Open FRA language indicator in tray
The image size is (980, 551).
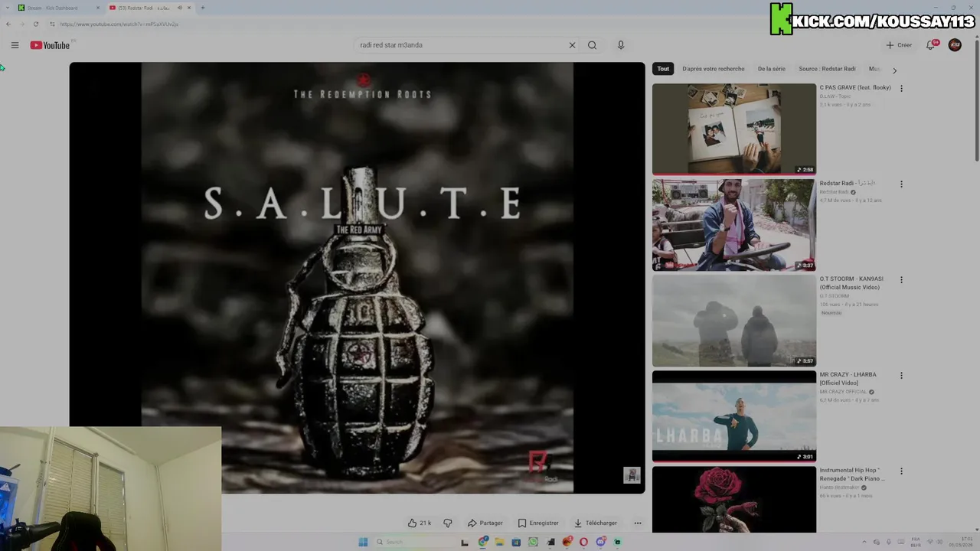(916, 542)
